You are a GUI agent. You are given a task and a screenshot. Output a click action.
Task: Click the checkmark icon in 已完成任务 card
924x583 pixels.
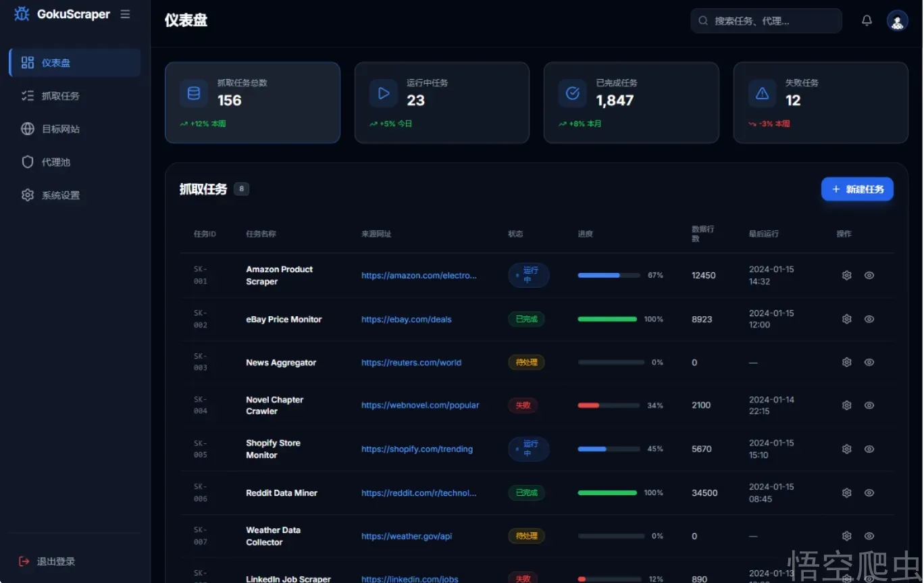tap(573, 93)
